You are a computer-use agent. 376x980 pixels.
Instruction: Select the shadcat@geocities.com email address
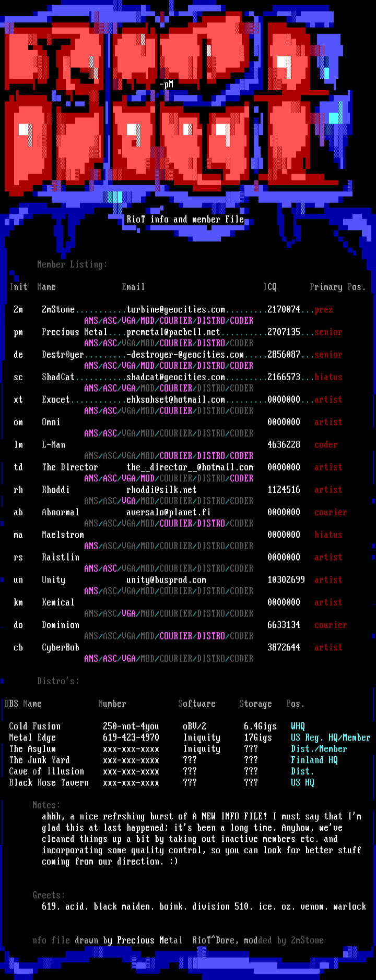point(175,377)
